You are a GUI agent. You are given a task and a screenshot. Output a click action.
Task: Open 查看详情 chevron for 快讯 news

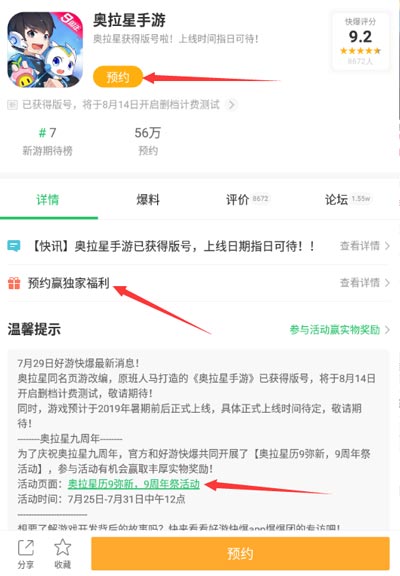click(x=387, y=246)
